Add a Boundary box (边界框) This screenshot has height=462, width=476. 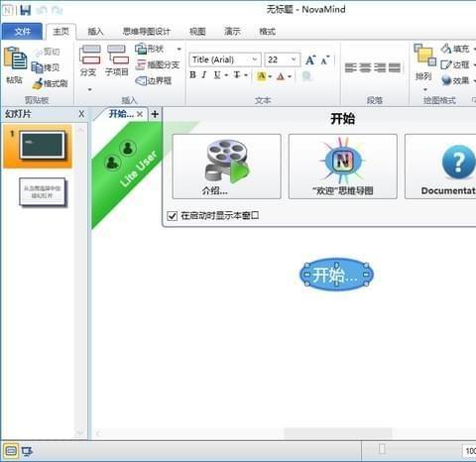point(154,80)
